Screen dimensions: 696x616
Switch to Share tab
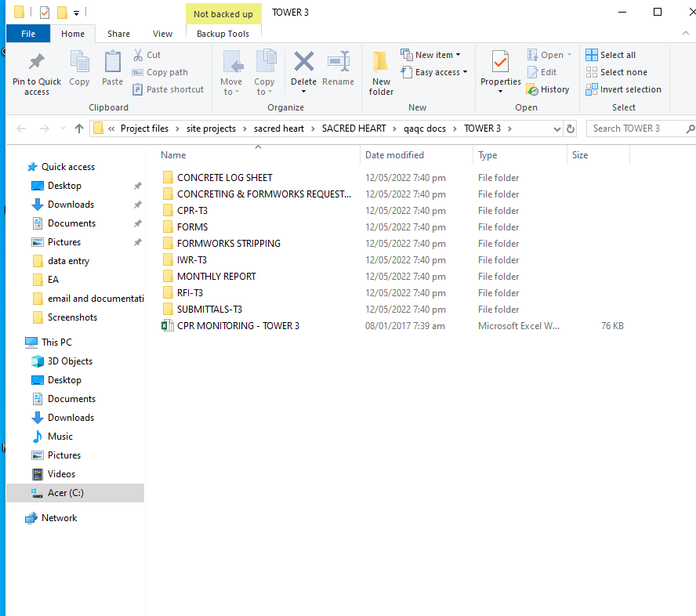pyautogui.click(x=118, y=34)
